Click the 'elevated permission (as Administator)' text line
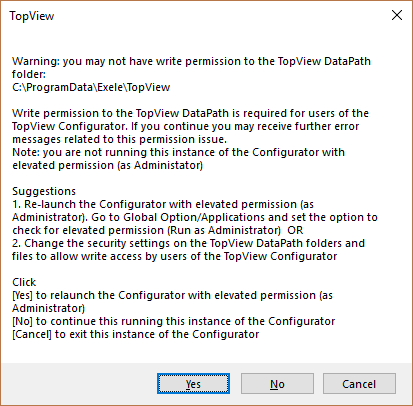The width and height of the screenshot is (413, 406). [x=107, y=165]
